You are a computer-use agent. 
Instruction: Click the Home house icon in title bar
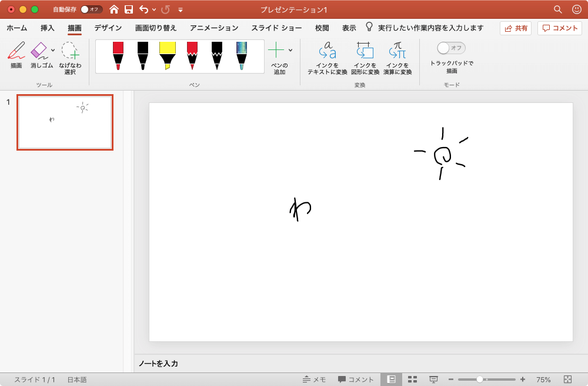pyautogui.click(x=114, y=9)
